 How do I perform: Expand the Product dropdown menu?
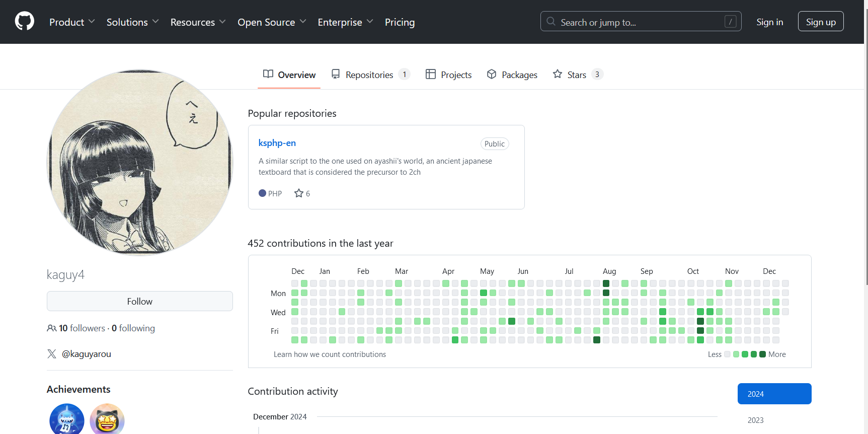pos(72,22)
